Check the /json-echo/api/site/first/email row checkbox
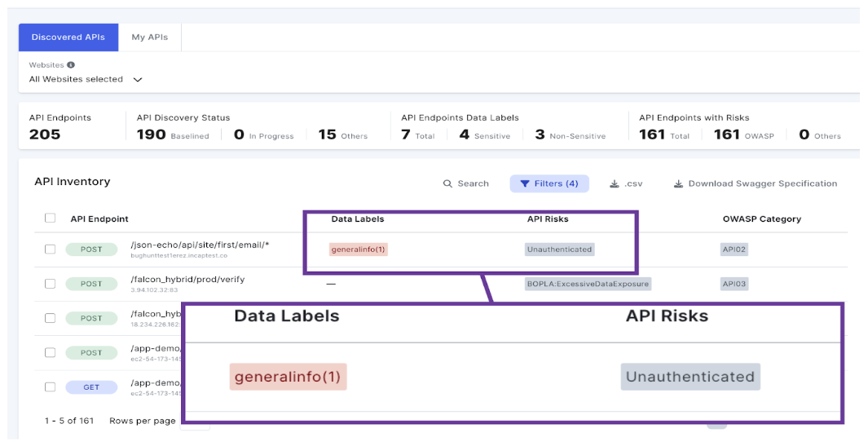 [50, 249]
